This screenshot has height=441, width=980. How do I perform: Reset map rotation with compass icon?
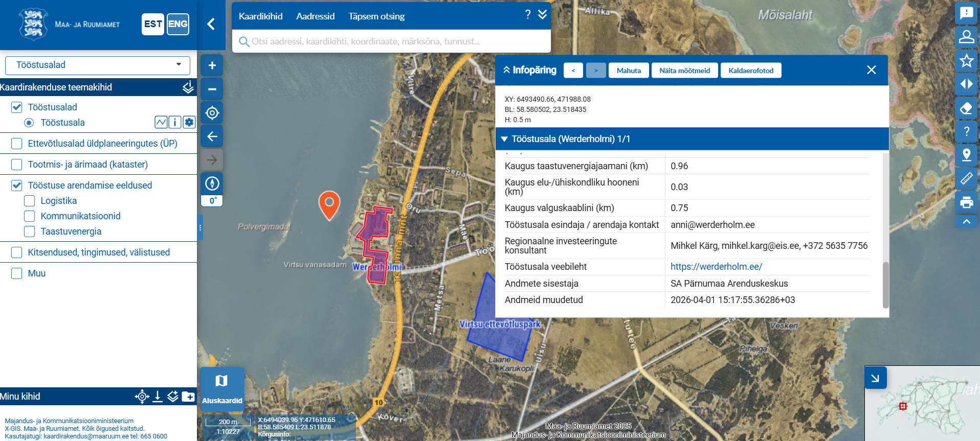tap(212, 183)
